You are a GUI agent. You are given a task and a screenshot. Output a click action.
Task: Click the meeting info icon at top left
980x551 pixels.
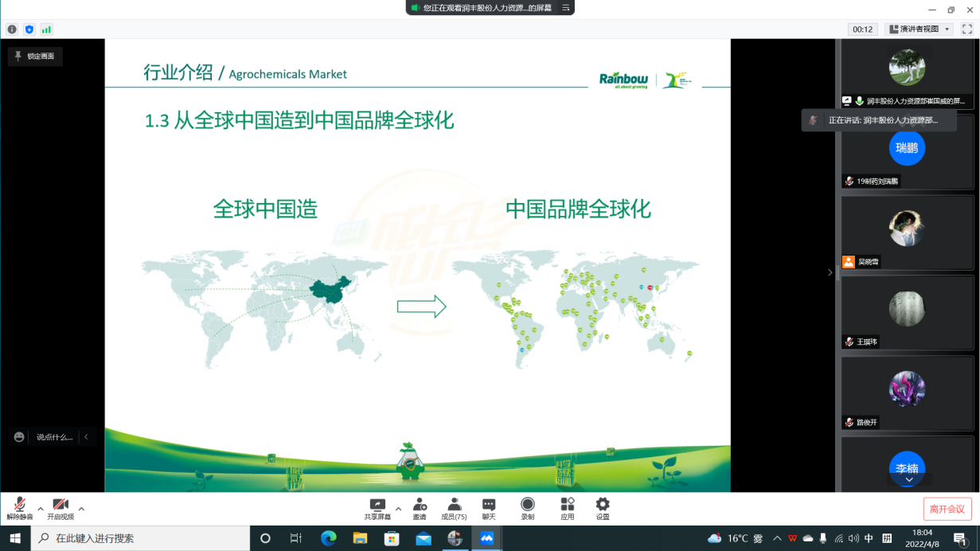(12, 29)
